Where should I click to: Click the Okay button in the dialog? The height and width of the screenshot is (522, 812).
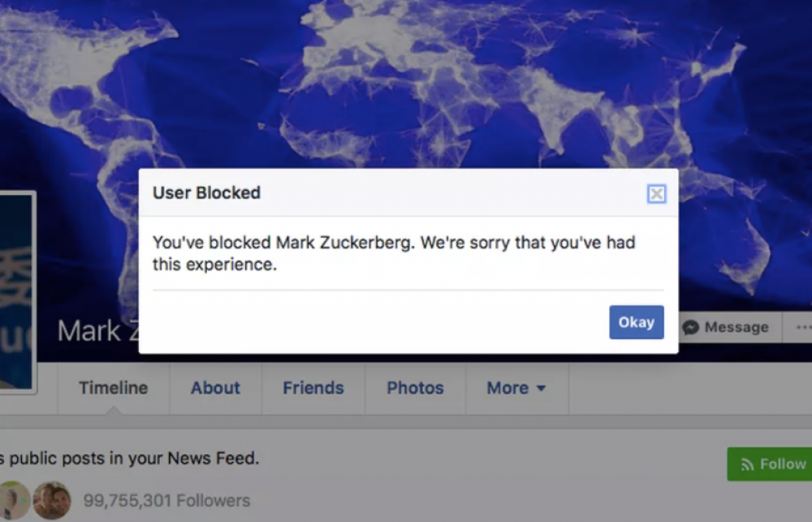click(637, 322)
